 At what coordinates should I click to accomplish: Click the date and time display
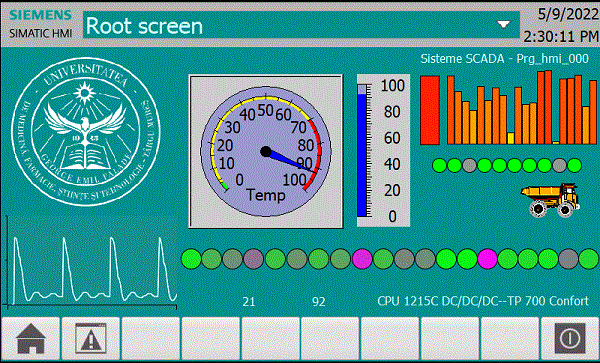coord(561,25)
